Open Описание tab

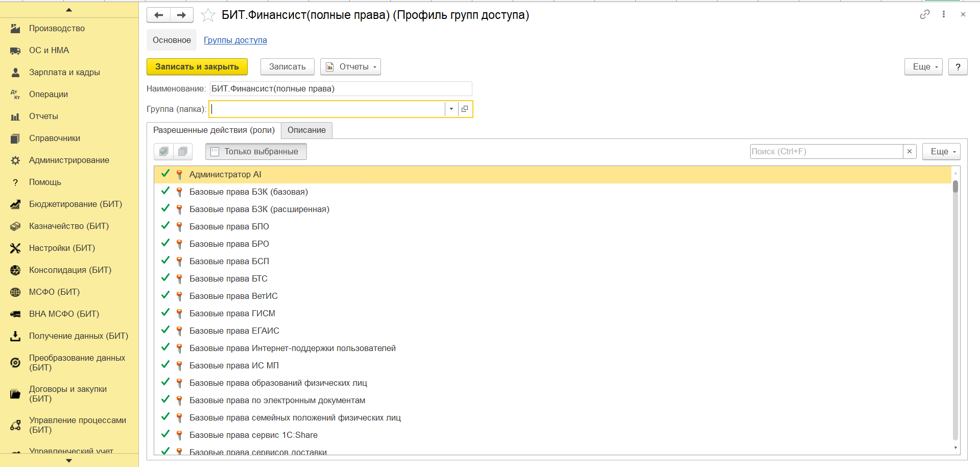tap(306, 130)
